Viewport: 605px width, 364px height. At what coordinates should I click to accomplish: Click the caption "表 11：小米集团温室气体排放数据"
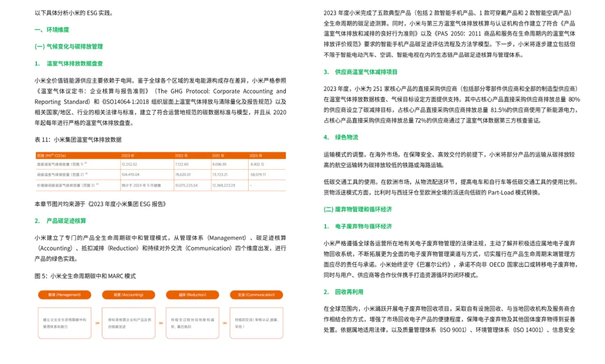[x=78, y=139]
